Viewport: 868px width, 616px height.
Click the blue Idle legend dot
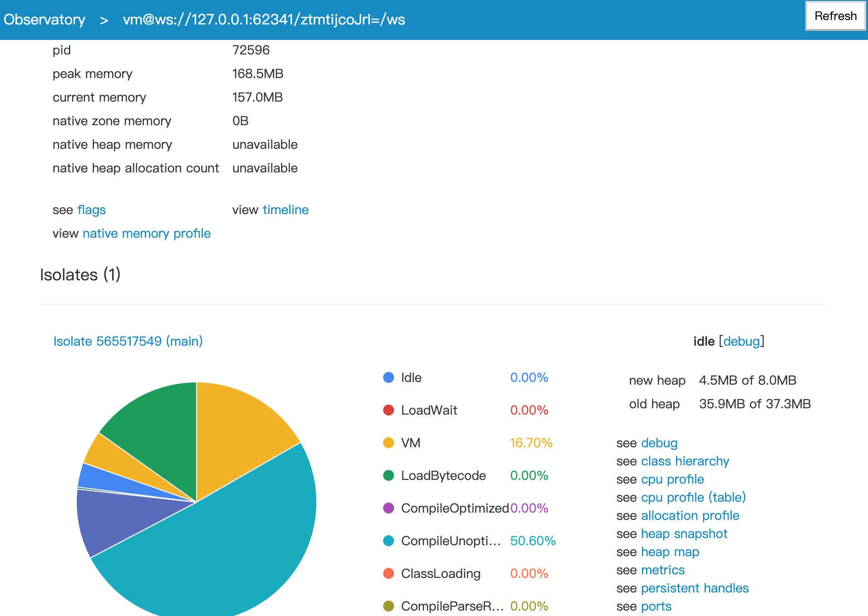tap(389, 377)
